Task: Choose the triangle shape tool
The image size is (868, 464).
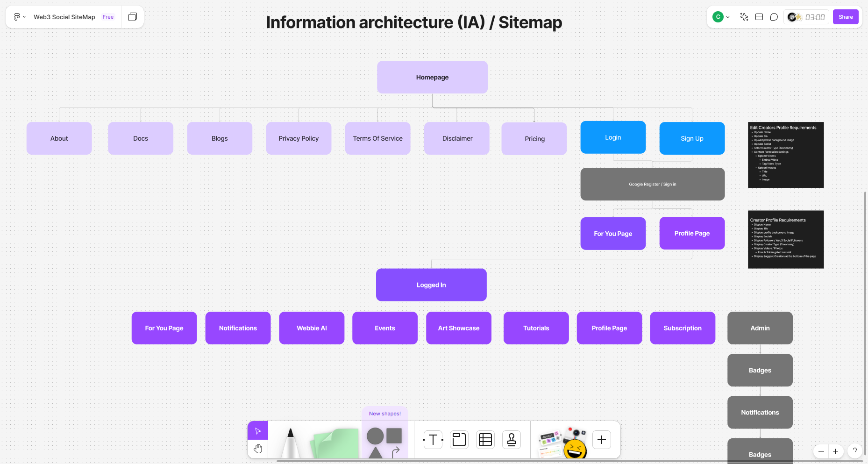Action: coord(375,453)
